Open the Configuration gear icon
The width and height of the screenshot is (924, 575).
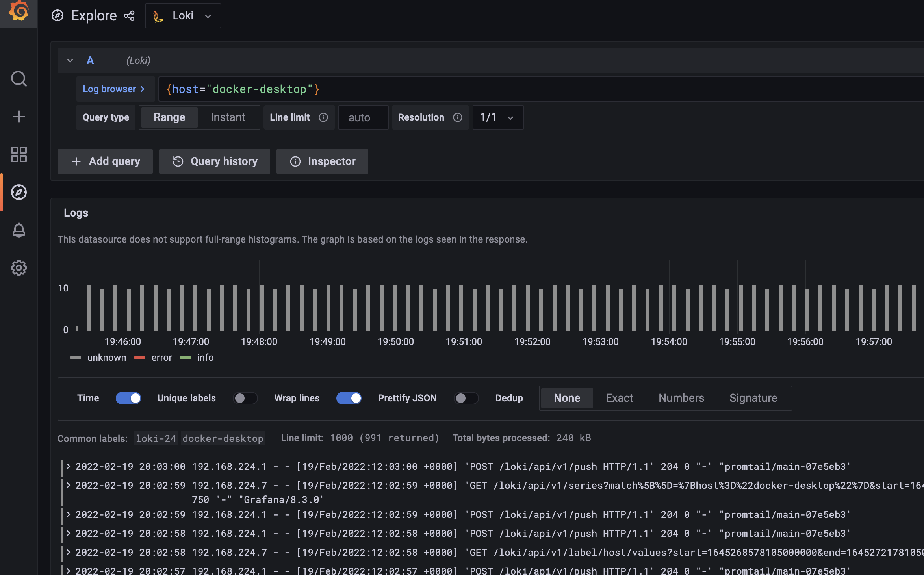coord(19,268)
